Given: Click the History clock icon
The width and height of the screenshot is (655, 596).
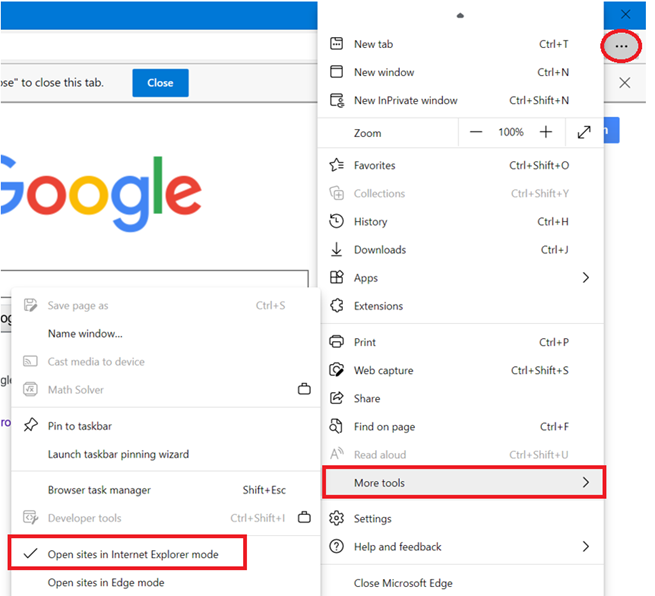Looking at the screenshot, I should [x=336, y=221].
